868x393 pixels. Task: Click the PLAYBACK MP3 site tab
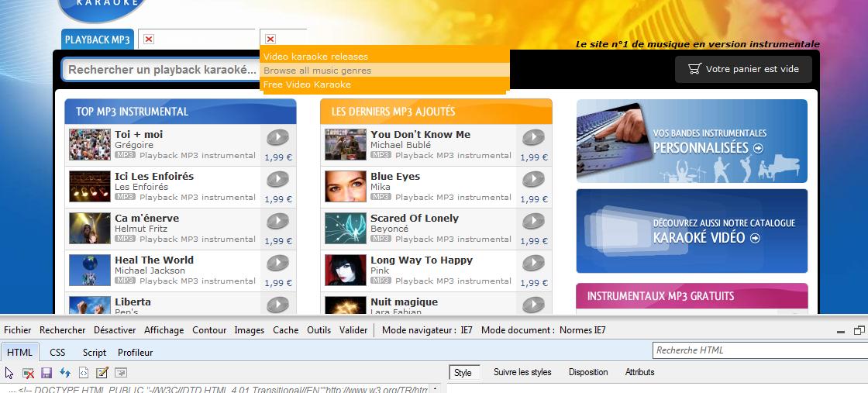point(98,40)
